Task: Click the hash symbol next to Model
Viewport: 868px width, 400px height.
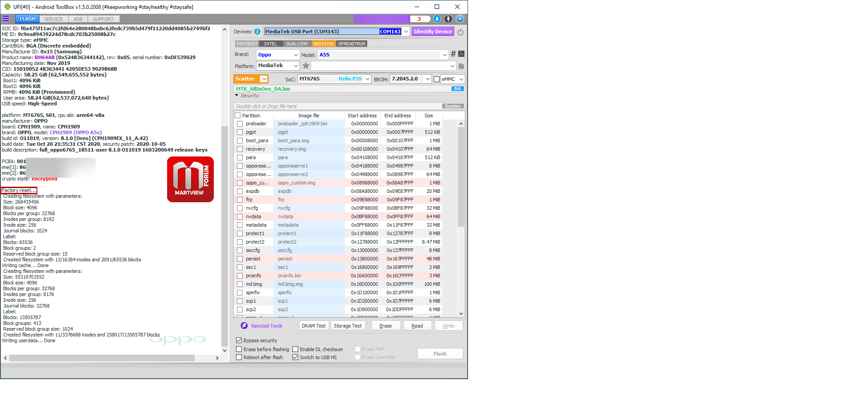Action: [453, 54]
